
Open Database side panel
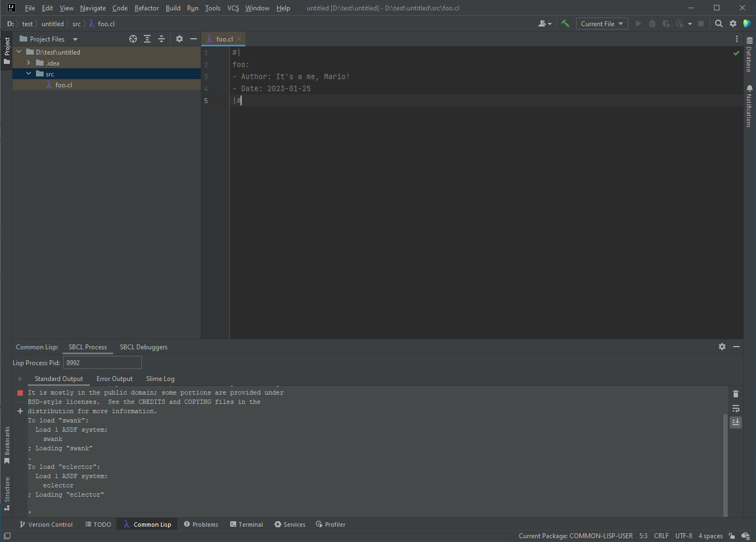click(749, 55)
